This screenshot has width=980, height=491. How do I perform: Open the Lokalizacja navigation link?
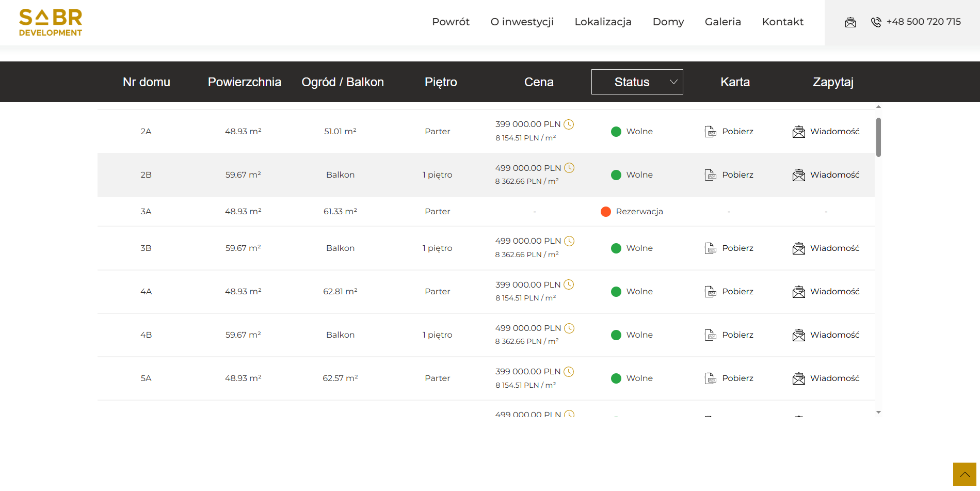(603, 22)
